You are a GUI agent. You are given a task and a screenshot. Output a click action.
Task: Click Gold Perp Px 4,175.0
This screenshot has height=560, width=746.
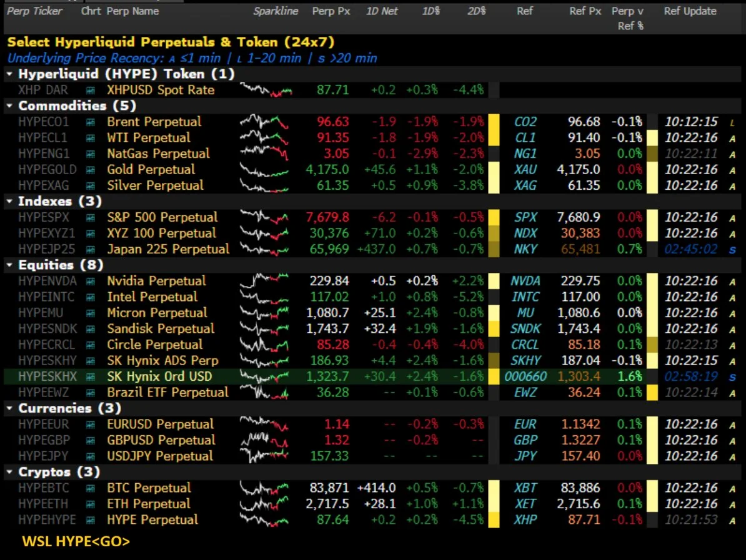(x=327, y=170)
